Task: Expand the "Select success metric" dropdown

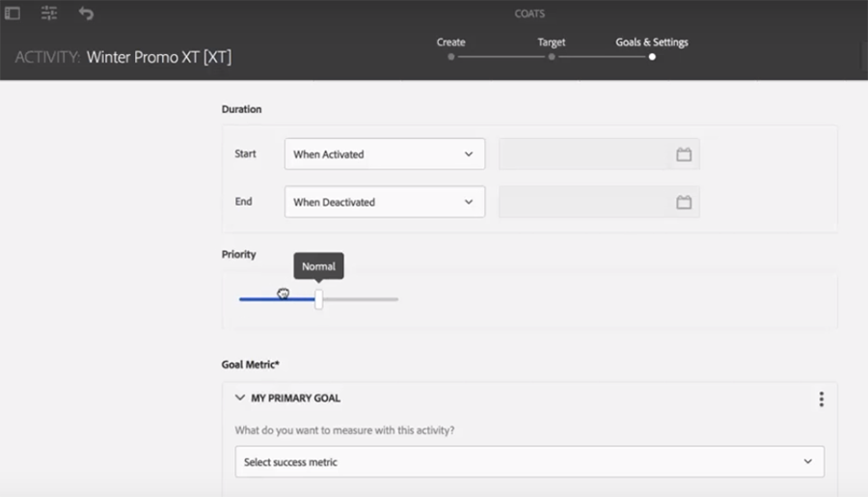Action: pos(529,462)
